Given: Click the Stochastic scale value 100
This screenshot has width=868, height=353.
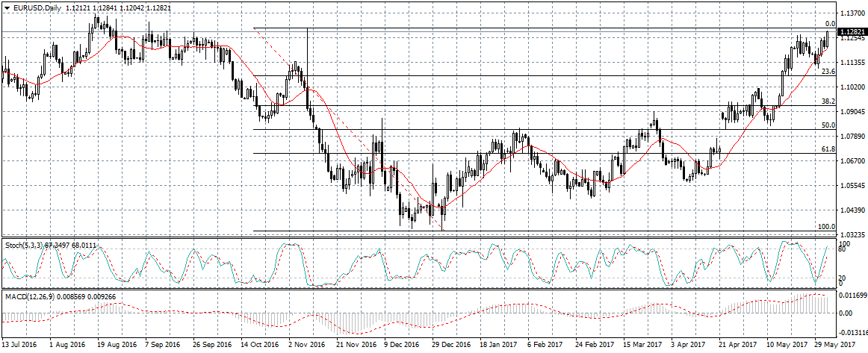Looking at the screenshot, I should click(843, 244).
